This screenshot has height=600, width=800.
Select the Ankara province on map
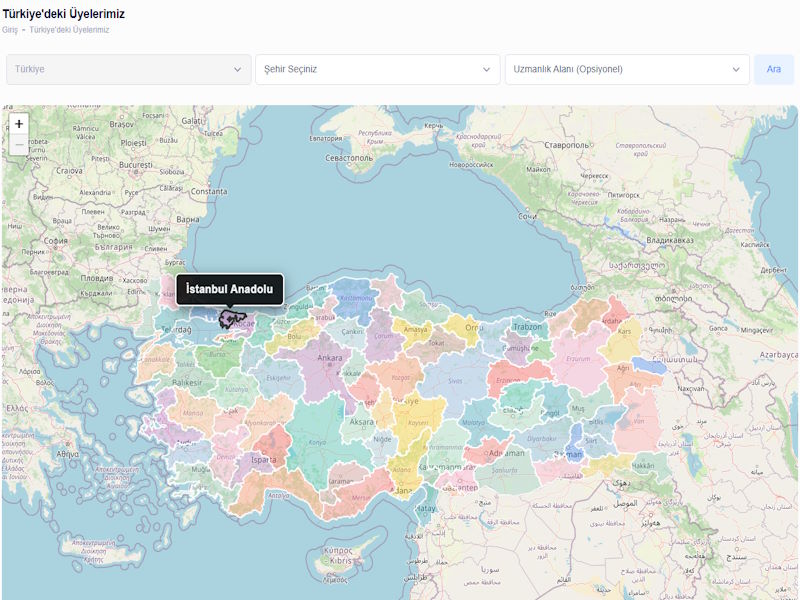[328, 360]
